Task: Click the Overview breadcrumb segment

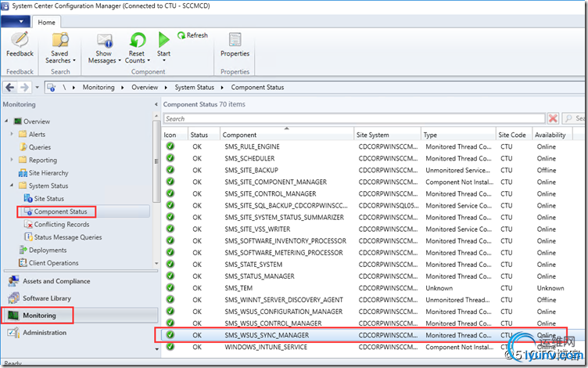Action: pos(145,87)
